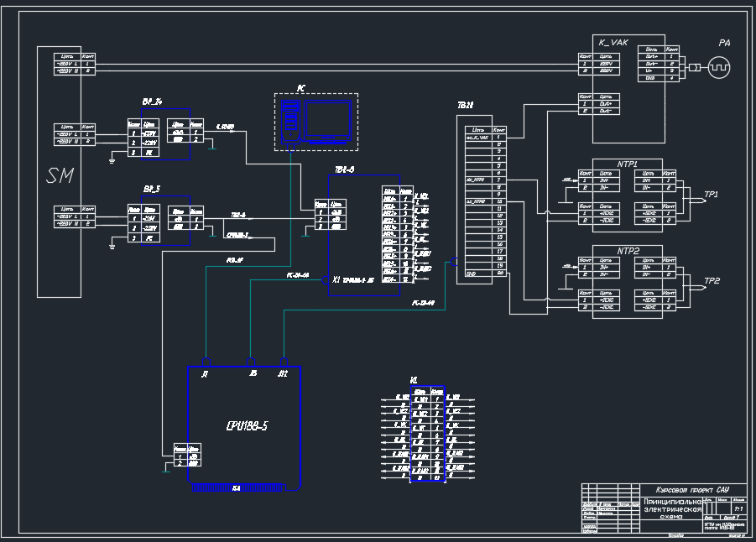Click the J1 connector on CPU188-5

(206, 362)
